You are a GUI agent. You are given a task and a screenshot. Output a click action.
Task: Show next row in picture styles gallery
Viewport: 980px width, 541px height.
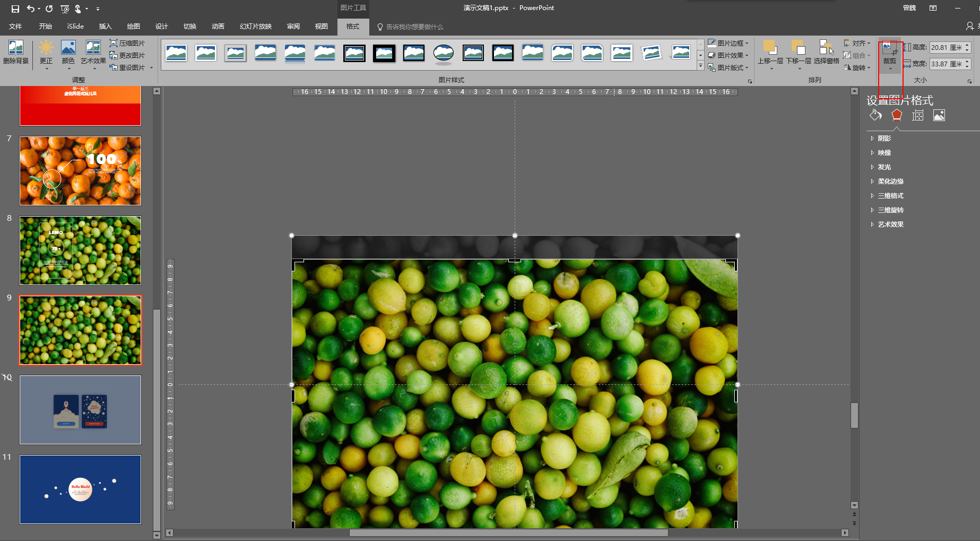[700, 55]
